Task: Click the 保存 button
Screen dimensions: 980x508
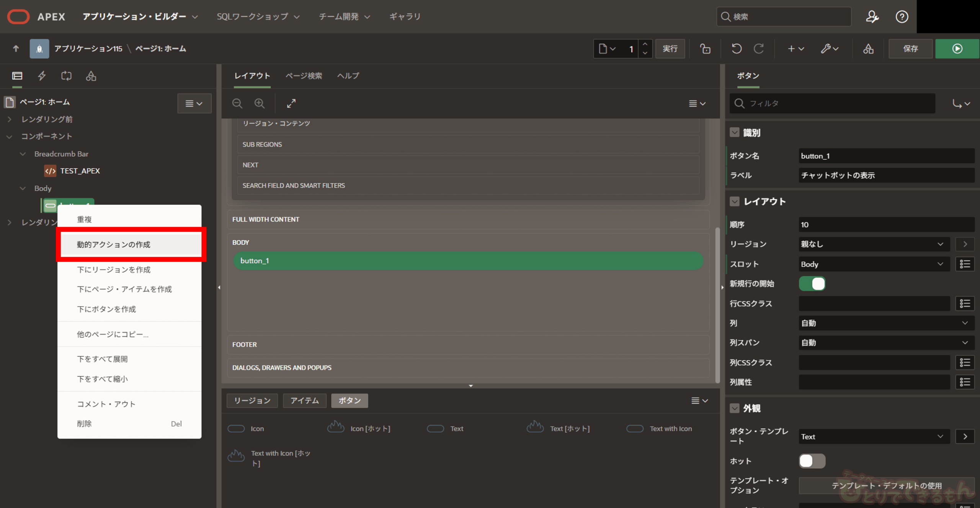Action: [910, 49]
